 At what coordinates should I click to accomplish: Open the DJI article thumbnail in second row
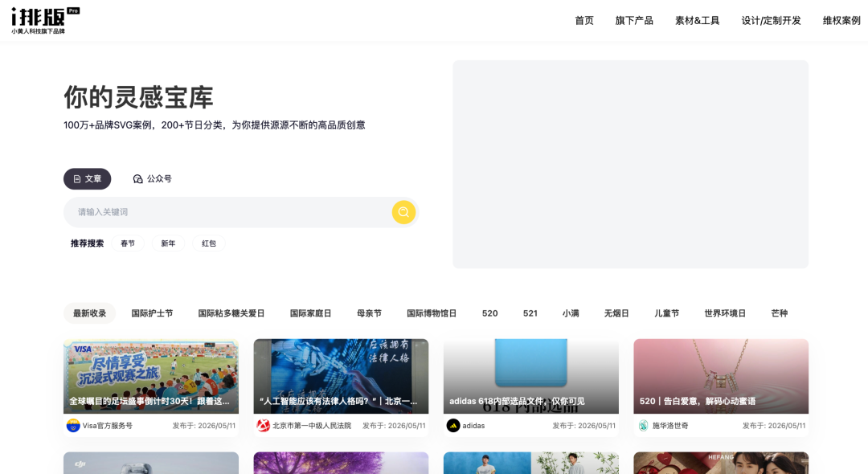tap(151, 463)
